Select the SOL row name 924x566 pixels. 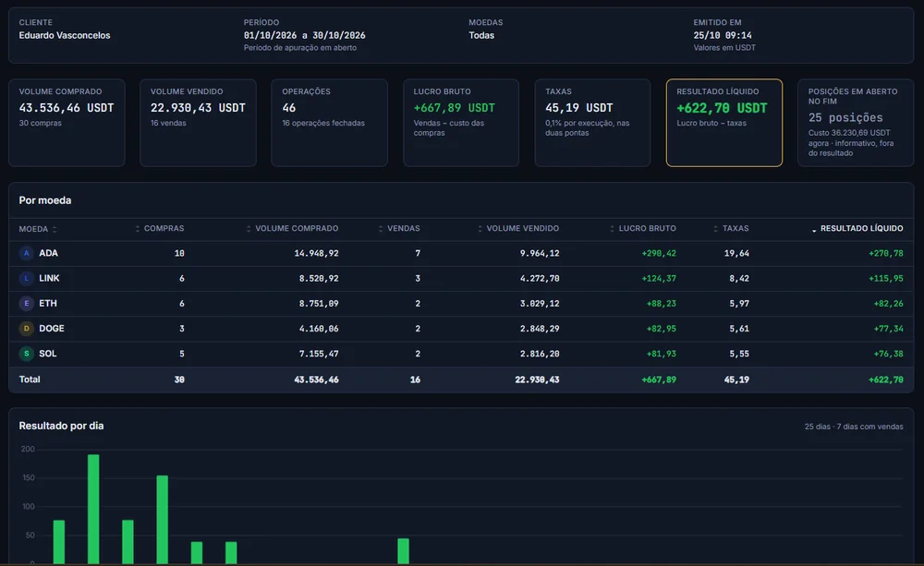click(x=48, y=354)
